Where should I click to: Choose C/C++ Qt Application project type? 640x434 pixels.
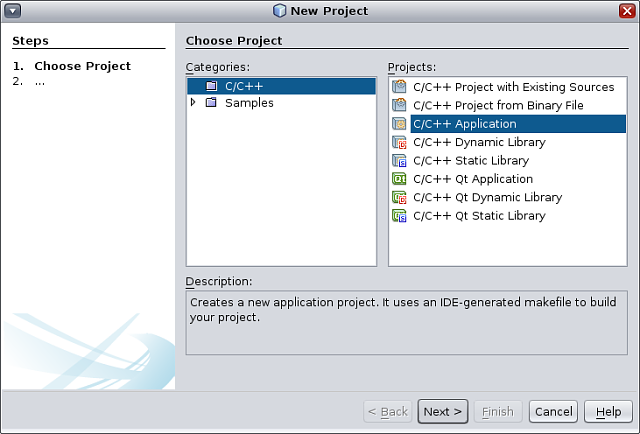[473, 179]
